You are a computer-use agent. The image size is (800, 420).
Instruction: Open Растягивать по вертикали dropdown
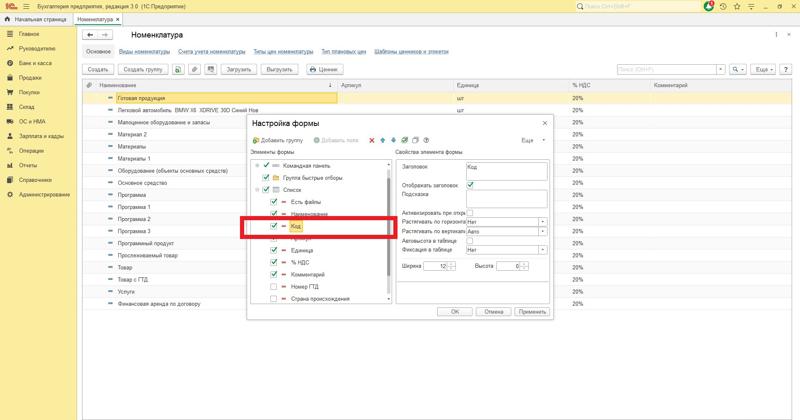coord(543,231)
